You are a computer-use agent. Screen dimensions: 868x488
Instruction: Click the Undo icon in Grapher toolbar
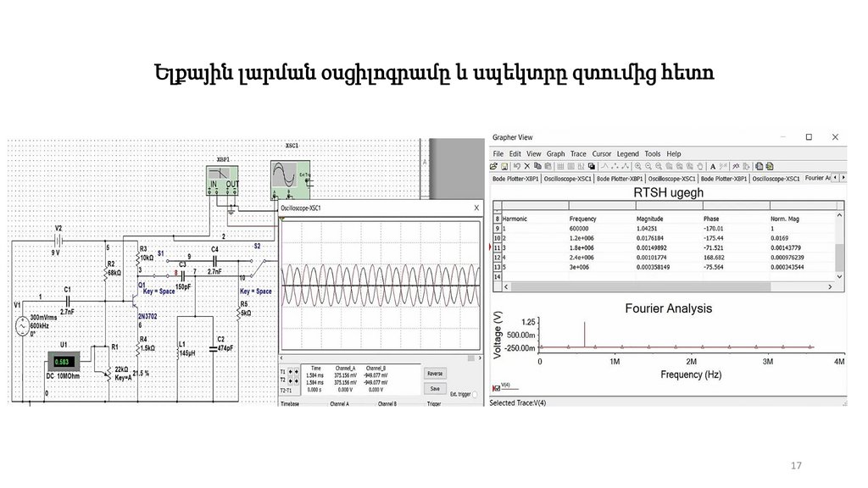point(516,166)
